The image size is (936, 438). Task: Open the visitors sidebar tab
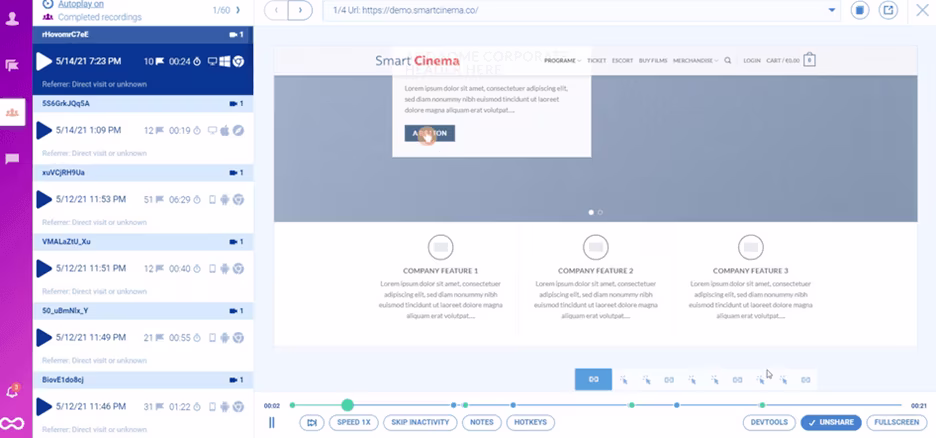(13, 112)
